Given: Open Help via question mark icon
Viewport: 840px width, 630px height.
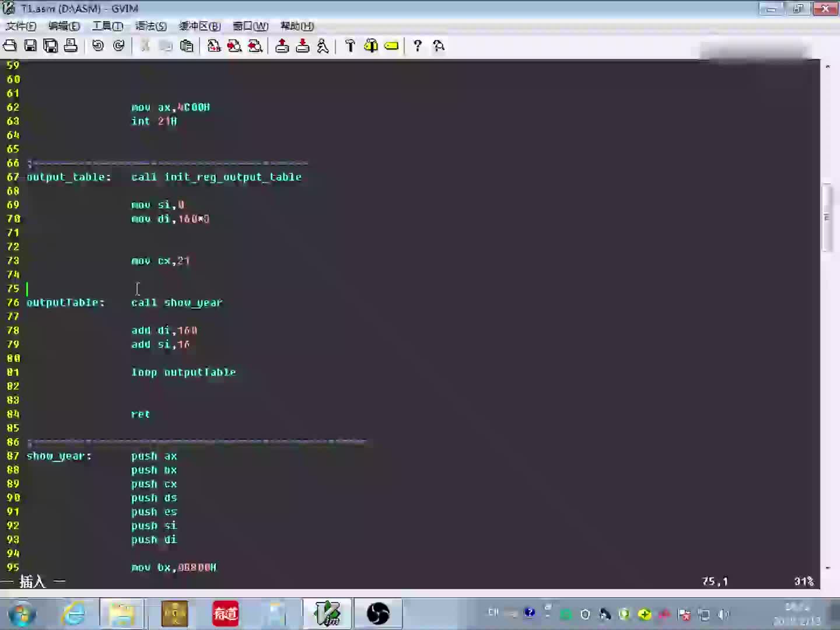Looking at the screenshot, I should coord(418,45).
